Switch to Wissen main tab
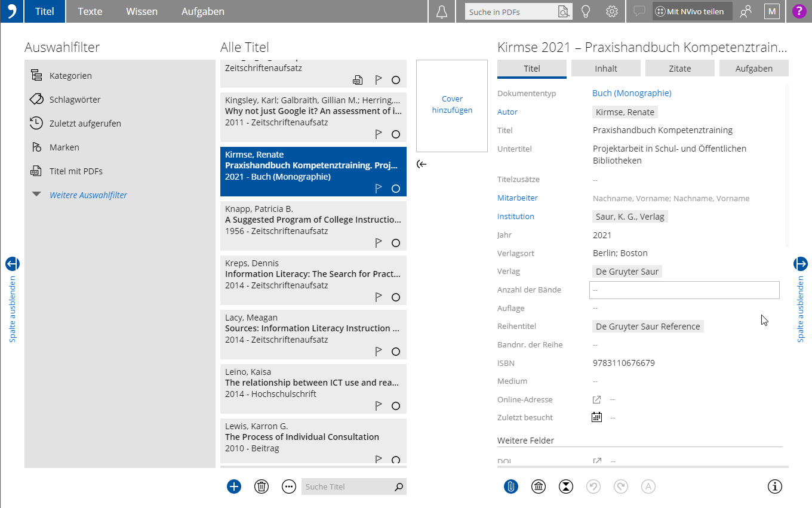 [142, 11]
